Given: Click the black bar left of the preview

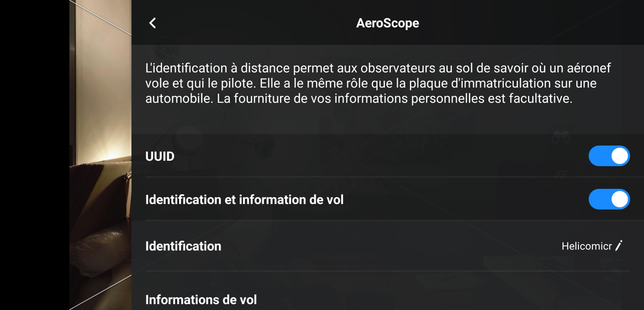Looking at the screenshot, I should pyautogui.click(x=34, y=155).
